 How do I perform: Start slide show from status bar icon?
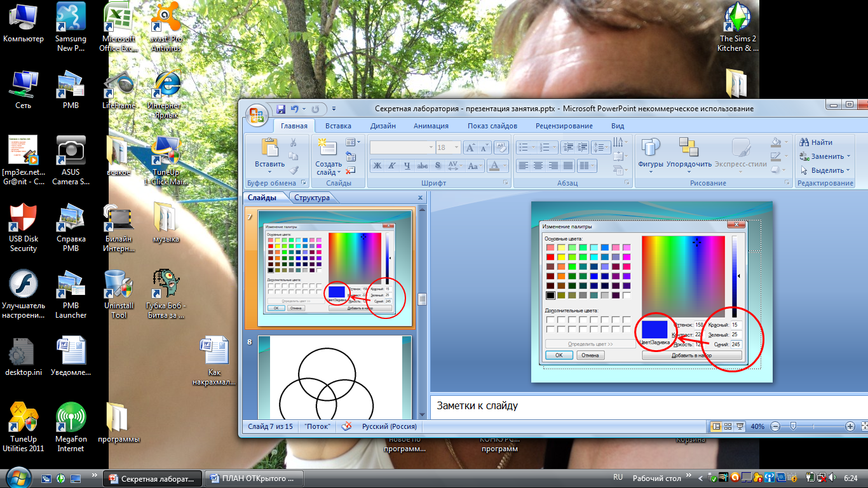point(741,426)
